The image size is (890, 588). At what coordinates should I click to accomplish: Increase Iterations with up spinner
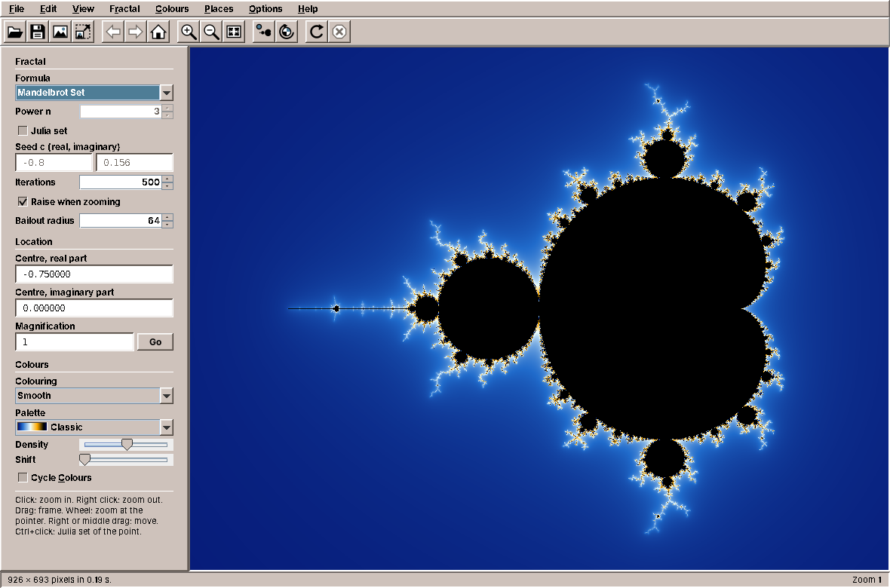point(167,179)
